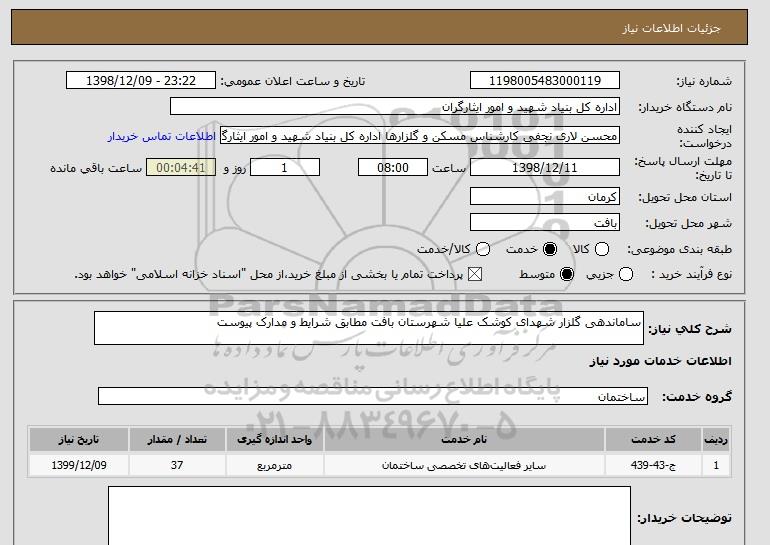The height and width of the screenshot is (545, 770).
Task: Click the label شرح کلی نیاز
Action: coord(690,329)
